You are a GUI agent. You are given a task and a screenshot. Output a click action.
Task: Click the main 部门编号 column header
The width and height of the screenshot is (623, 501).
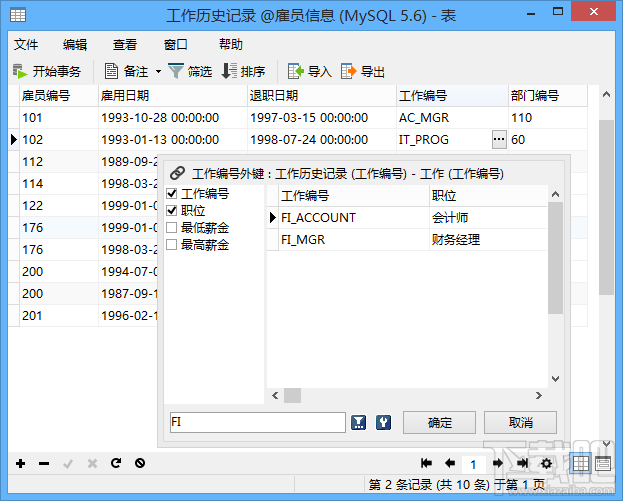[x=548, y=96]
